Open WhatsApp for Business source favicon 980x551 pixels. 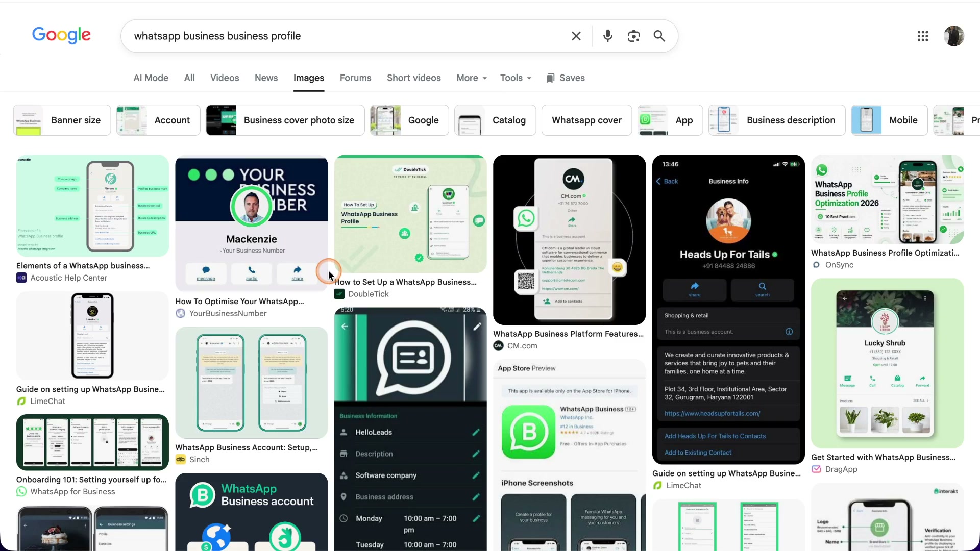click(x=21, y=492)
